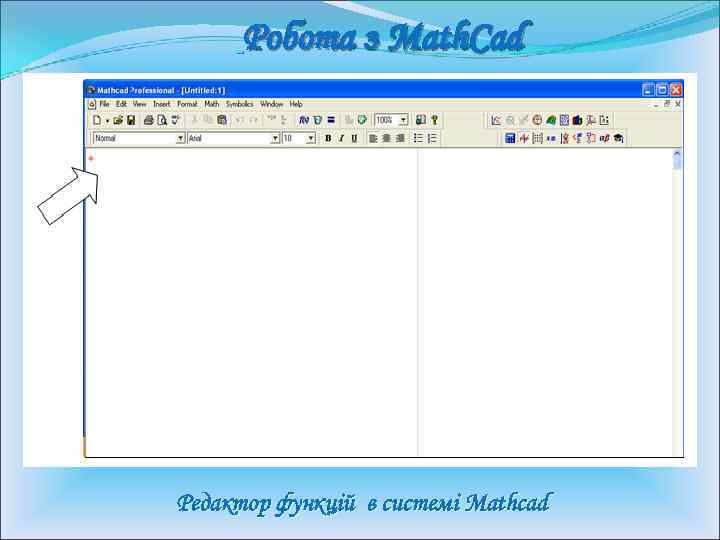
Task: Open the Edit menu
Action: coord(121,104)
